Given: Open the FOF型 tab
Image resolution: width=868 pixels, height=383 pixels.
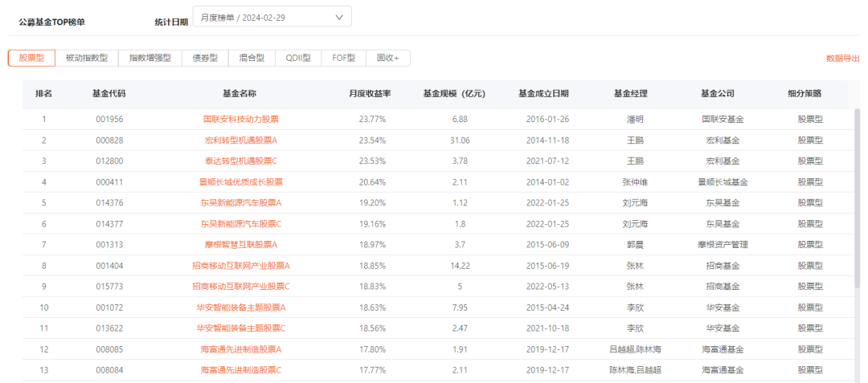Looking at the screenshot, I should (344, 58).
